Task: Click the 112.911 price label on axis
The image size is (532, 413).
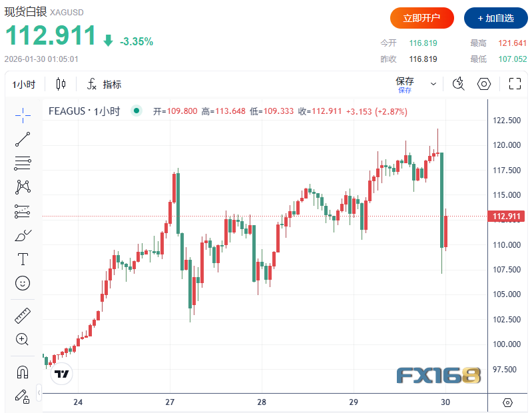Action: (x=509, y=216)
